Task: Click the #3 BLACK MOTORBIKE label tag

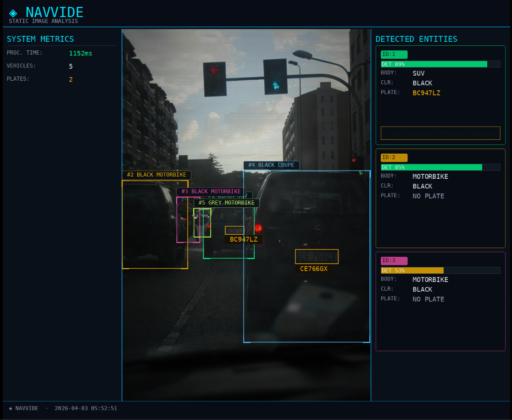Action: pyautogui.click(x=211, y=192)
